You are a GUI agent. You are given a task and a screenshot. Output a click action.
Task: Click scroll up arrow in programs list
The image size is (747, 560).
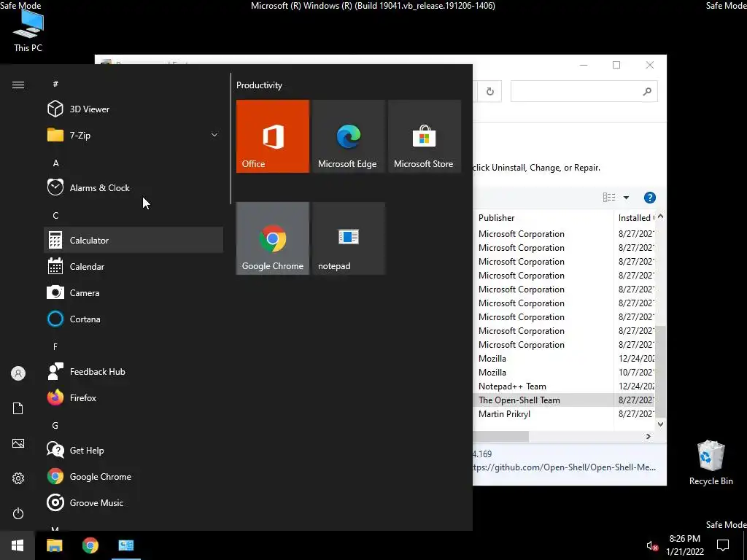pyautogui.click(x=660, y=216)
